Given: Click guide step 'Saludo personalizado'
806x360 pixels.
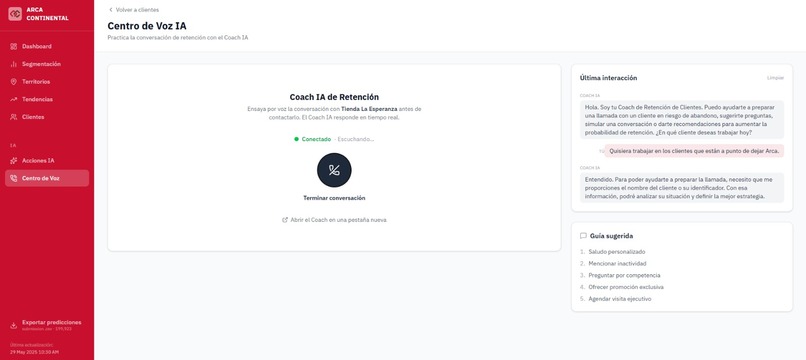Looking at the screenshot, I should point(616,252).
